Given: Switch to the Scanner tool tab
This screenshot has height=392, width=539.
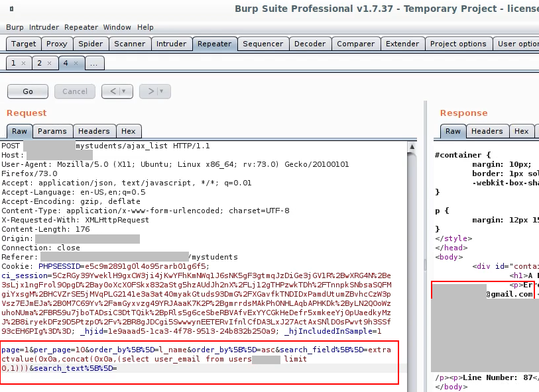Looking at the screenshot, I should (129, 44).
